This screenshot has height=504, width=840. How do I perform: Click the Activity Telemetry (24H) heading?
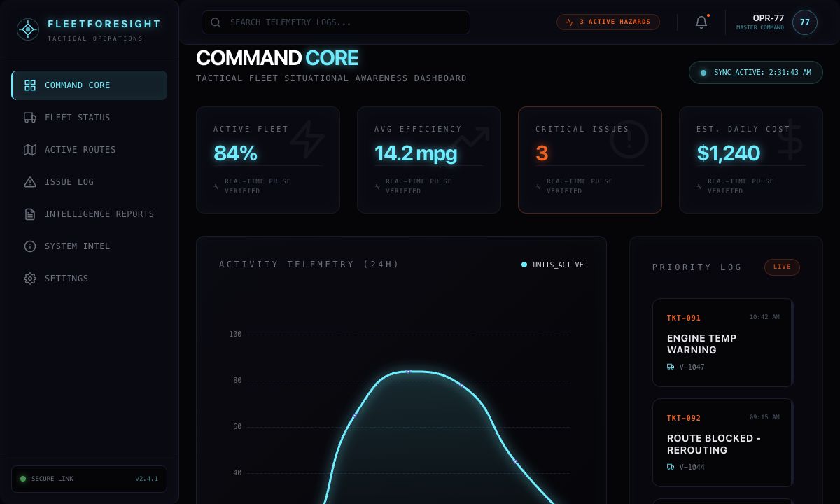(309, 265)
